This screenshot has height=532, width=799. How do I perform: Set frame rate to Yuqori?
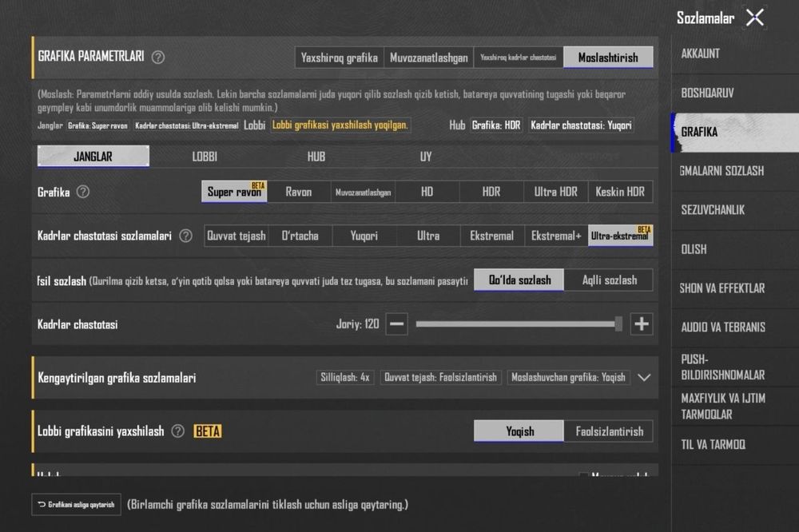click(364, 236)
